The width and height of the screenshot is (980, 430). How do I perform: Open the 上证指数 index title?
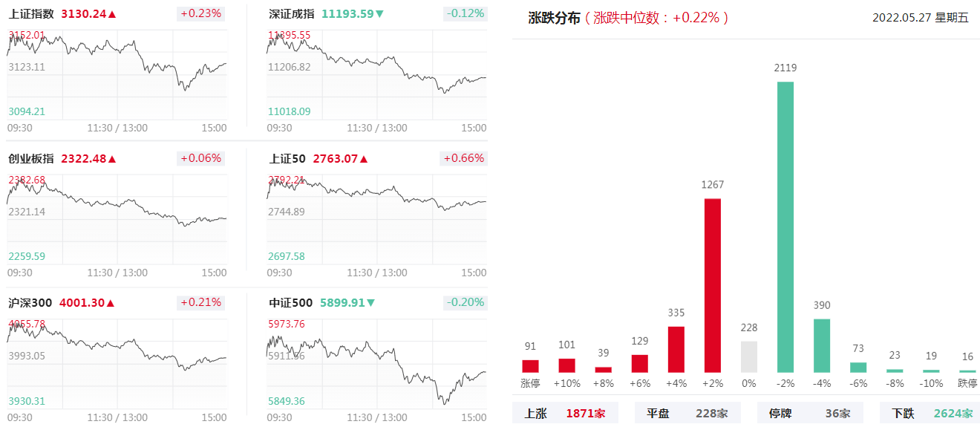[x=31, y=14]
